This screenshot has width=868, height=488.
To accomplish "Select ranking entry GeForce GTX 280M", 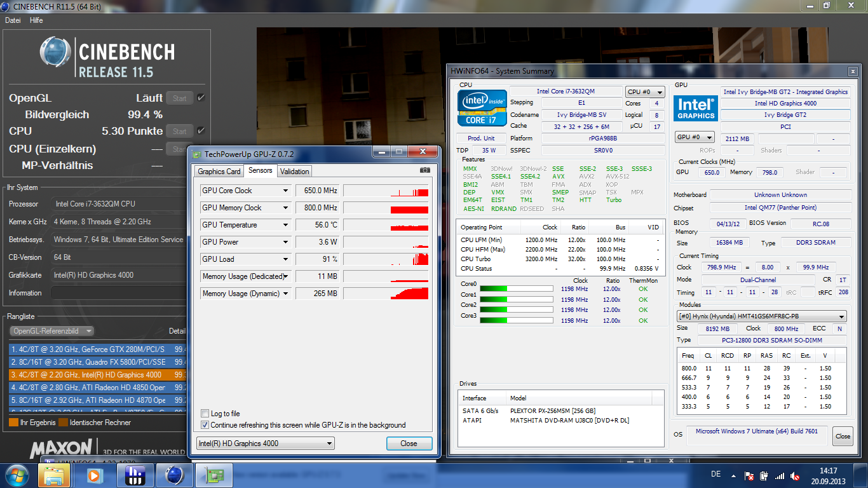I will (97, 349).
